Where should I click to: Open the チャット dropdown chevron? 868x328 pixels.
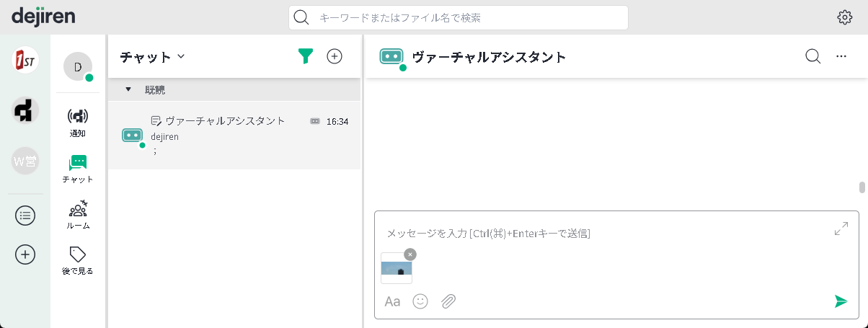point(181,56)
